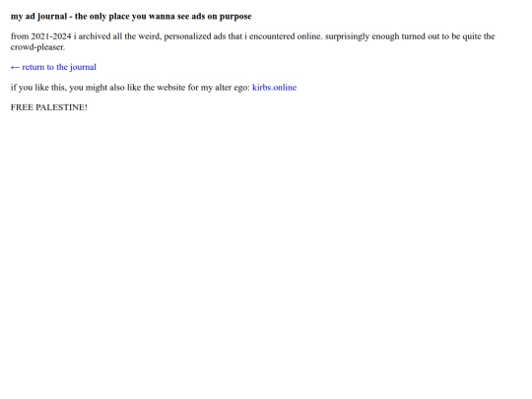Click the words 'if you like this'
This screenshot has height=399, width=532.
pos(38,88)
